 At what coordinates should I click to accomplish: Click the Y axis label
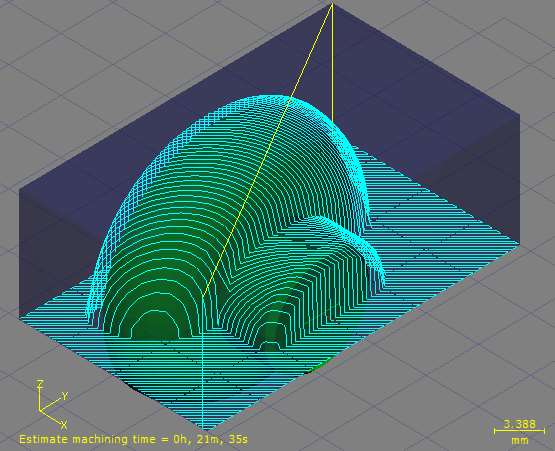tap(65, 396)
